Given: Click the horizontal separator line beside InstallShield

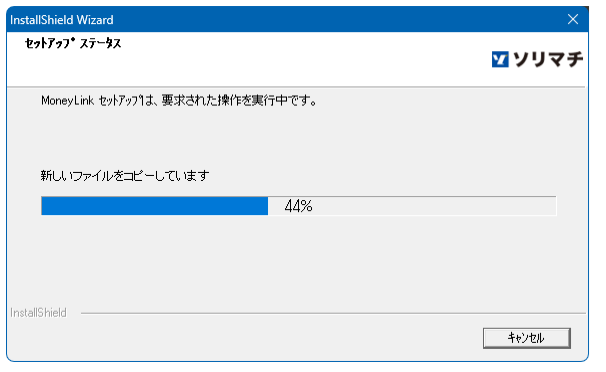Looking at the screenshot, I should (x=333, y=313).
